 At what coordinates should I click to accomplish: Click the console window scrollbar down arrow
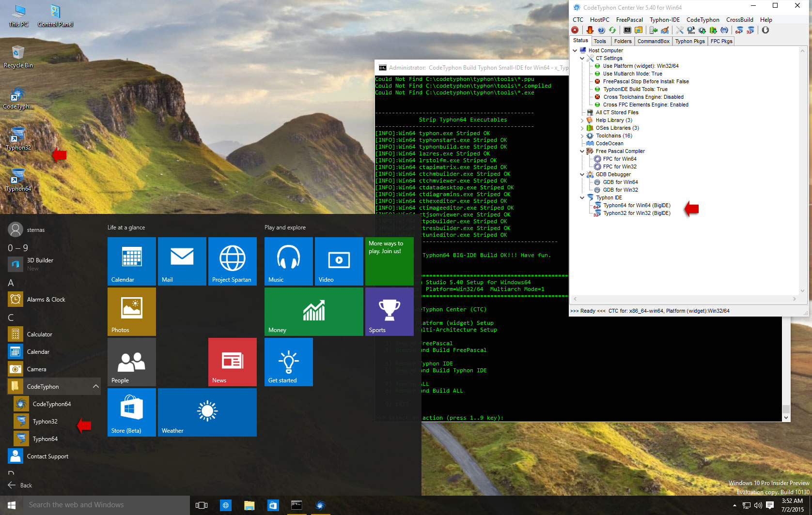[786, 417]
